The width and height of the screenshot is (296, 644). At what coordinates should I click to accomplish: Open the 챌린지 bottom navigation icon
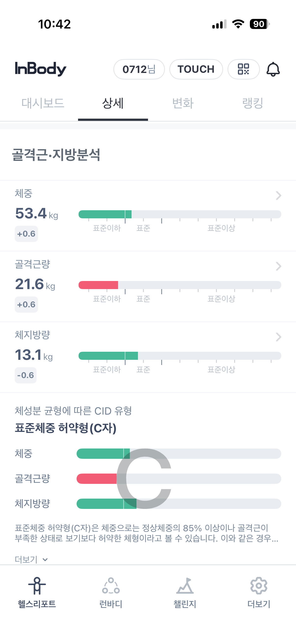coord(185,585)
